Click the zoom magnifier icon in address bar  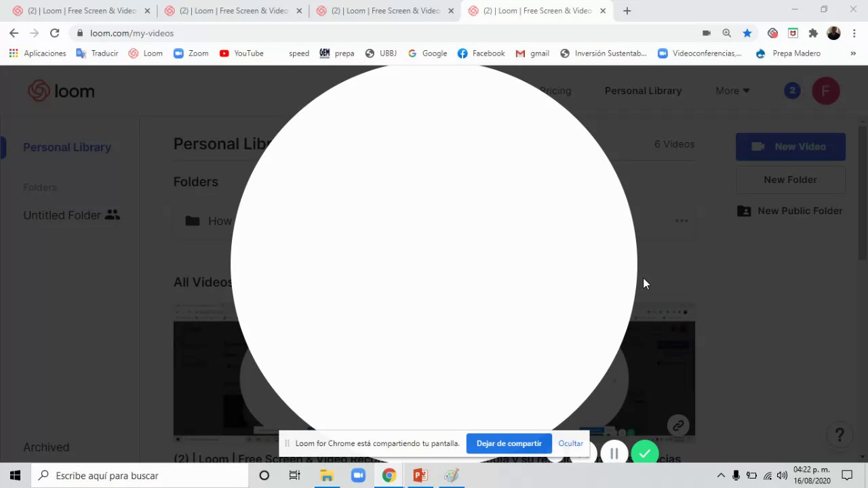[726, 33]
